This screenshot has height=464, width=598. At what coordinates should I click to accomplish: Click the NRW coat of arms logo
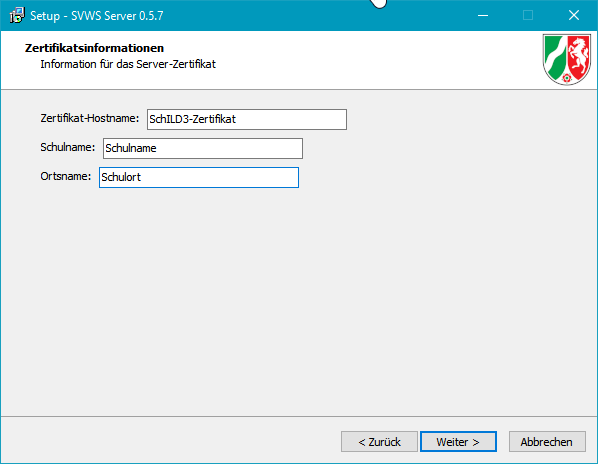(x=567, y=59)
